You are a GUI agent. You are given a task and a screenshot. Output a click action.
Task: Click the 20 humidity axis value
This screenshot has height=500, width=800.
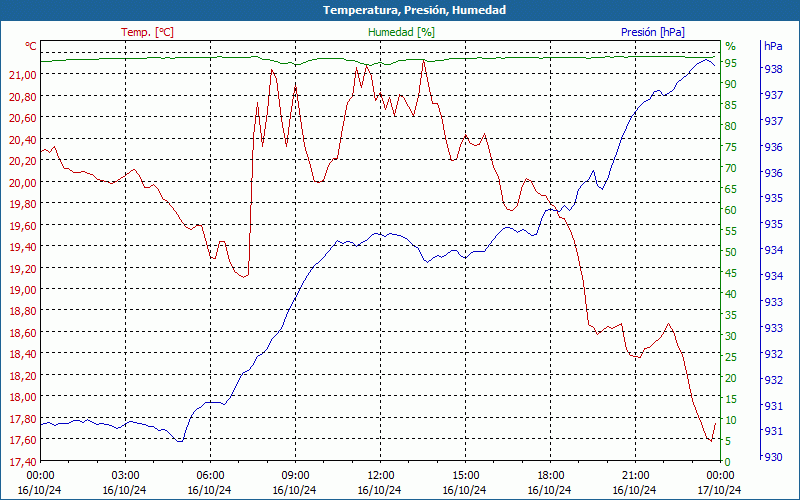[731, 378]
